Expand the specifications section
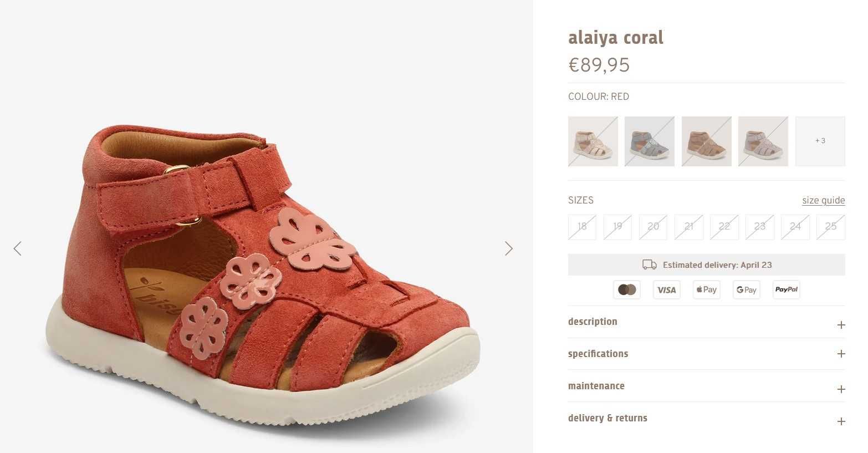 [707, 354]
